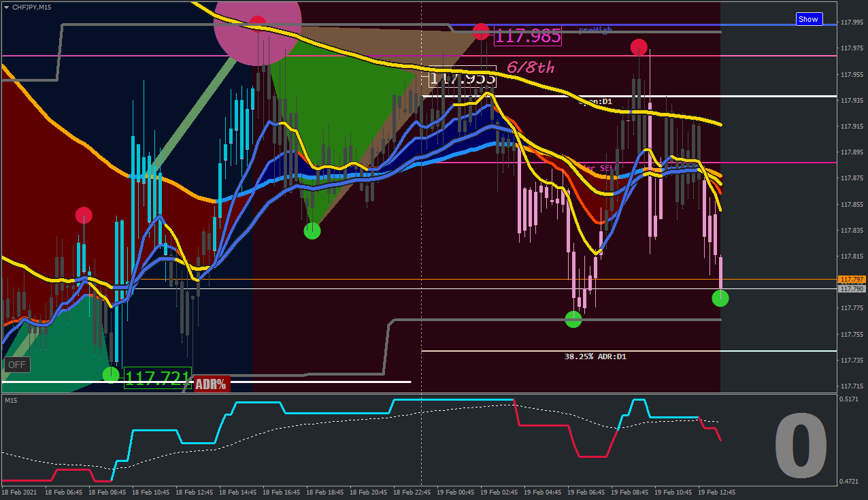Click the grey 117.790 current price tag
The width and height of the screenshot is (868, 500).
[x=852, y=289]
